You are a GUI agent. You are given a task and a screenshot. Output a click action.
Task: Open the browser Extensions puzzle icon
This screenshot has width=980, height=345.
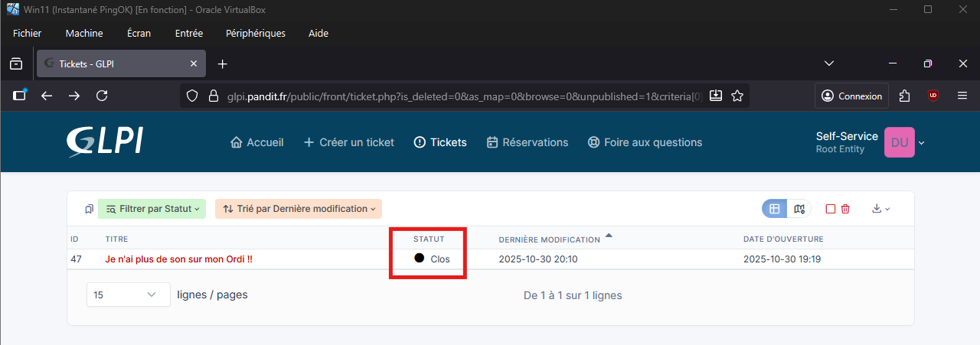pyautogui.click(x=905, y=96)
